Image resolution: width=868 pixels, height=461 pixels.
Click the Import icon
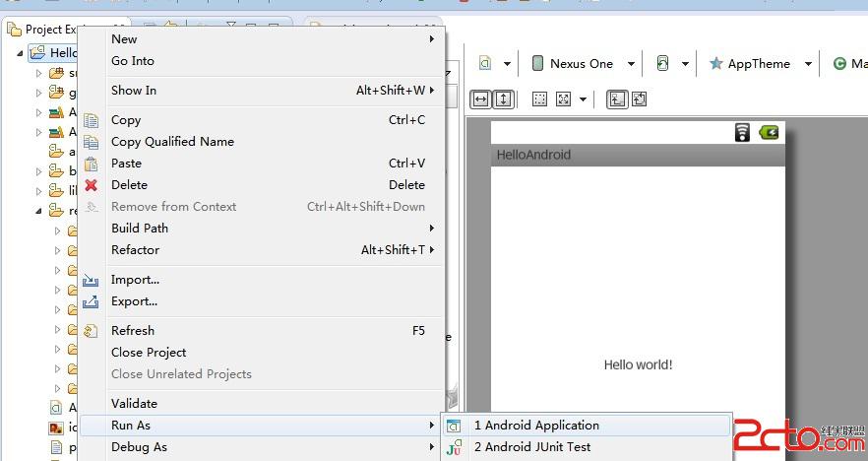coord(91,281)
